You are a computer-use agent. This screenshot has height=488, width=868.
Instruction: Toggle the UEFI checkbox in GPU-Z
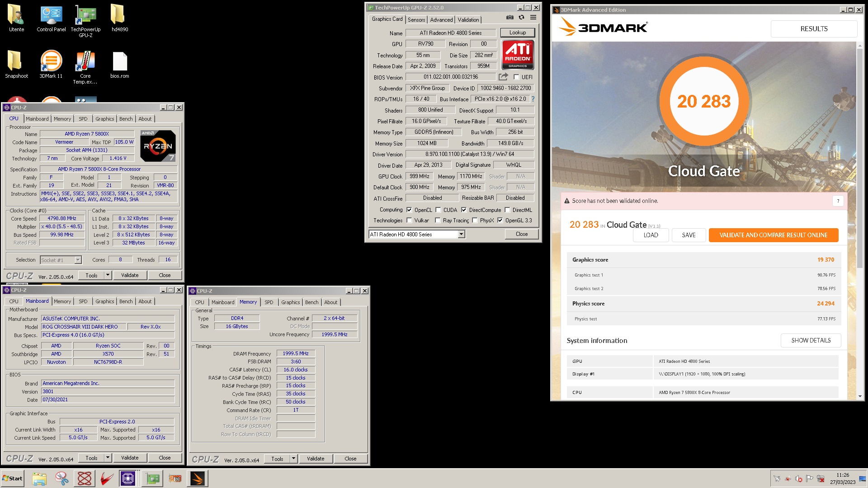point(516,77)
